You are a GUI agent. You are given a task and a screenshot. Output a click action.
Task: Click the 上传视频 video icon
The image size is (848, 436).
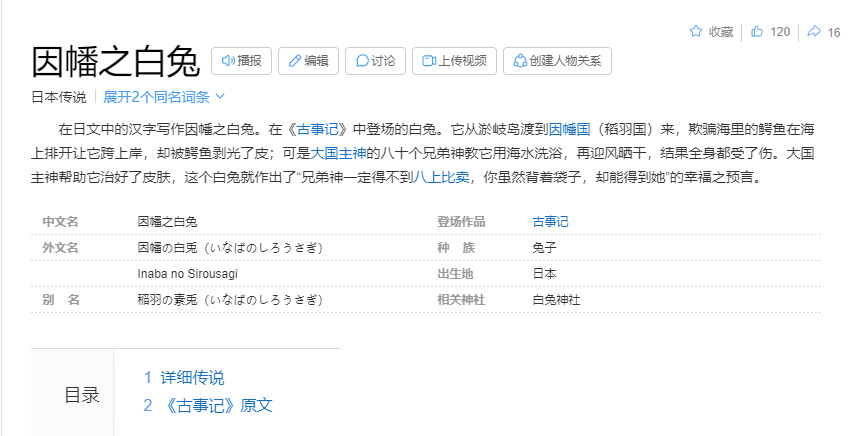429,61
